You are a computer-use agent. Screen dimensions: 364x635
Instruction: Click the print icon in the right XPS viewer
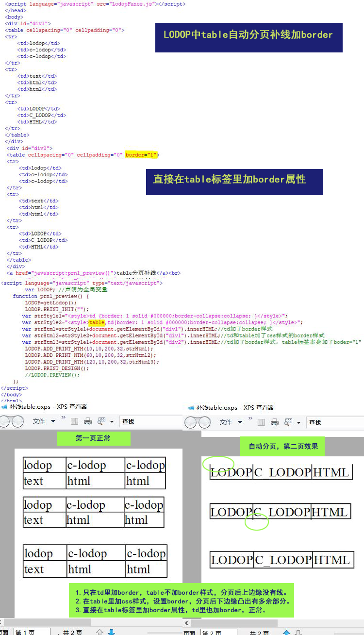click(275, 422)
